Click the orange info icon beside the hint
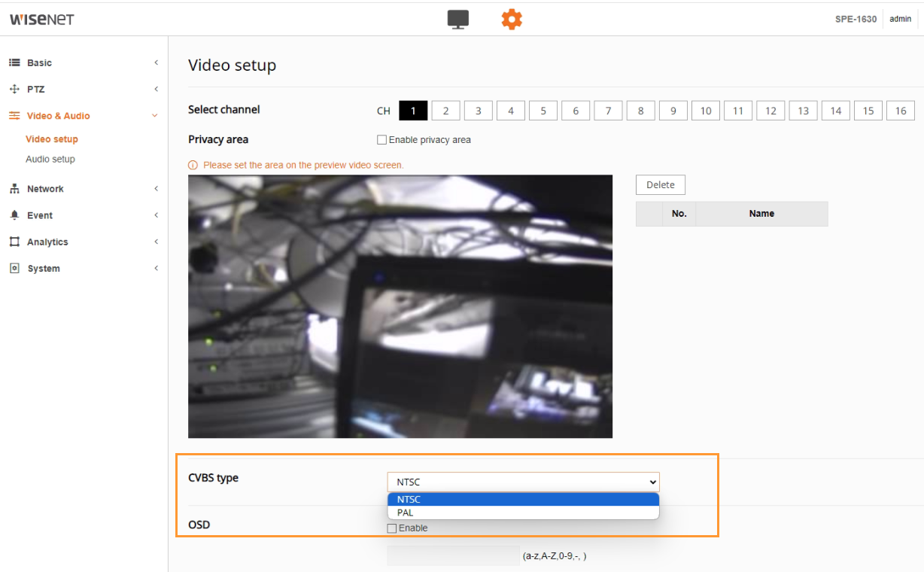 pos(193,165)
